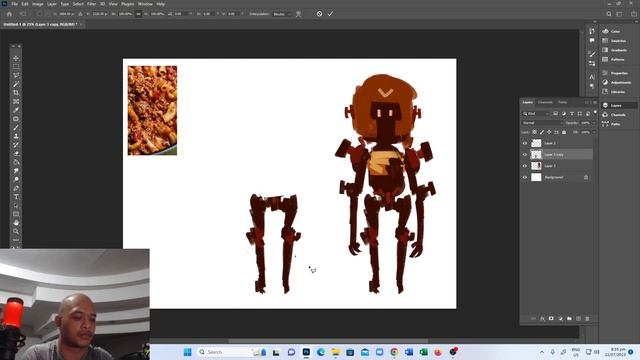Viewport: 640px width, 360px height.
Task: Add a layer style fx icon
Action: (x=542, y=318)
